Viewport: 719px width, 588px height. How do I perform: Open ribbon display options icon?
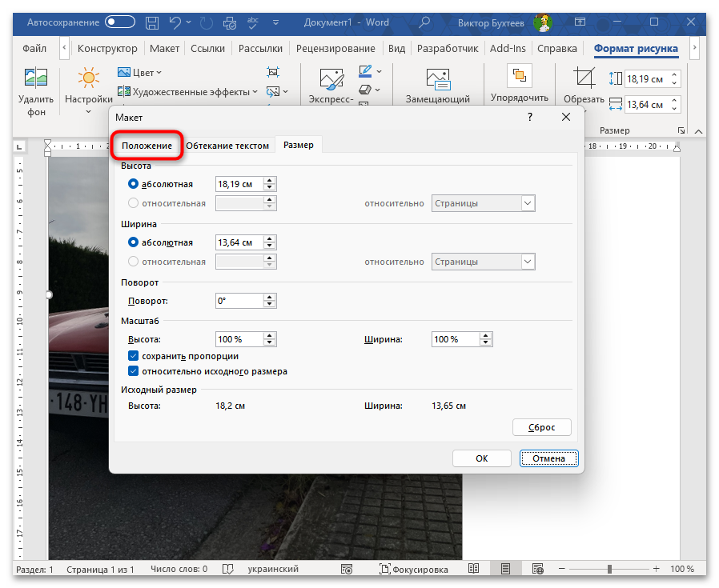coord(580,22)
